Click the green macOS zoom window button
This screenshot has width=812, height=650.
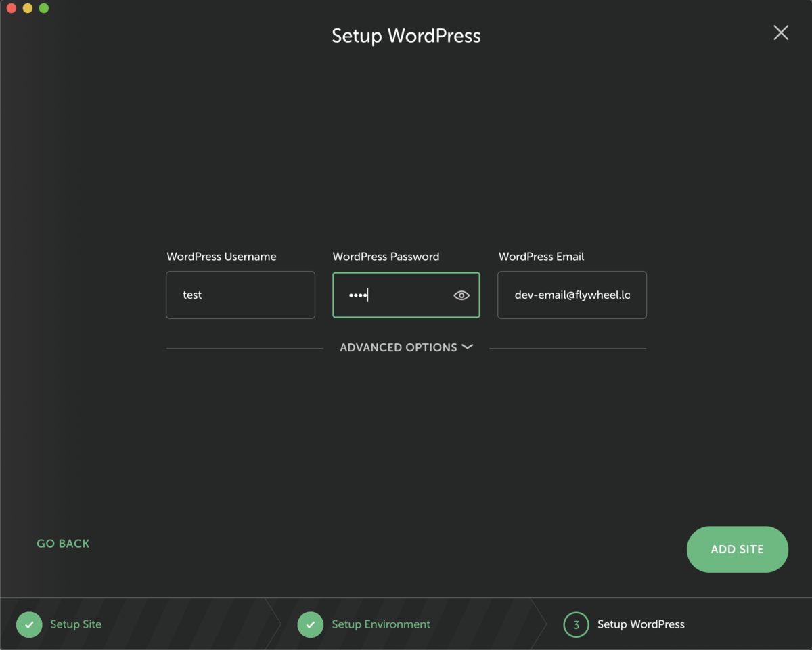[x=44, y=8]
